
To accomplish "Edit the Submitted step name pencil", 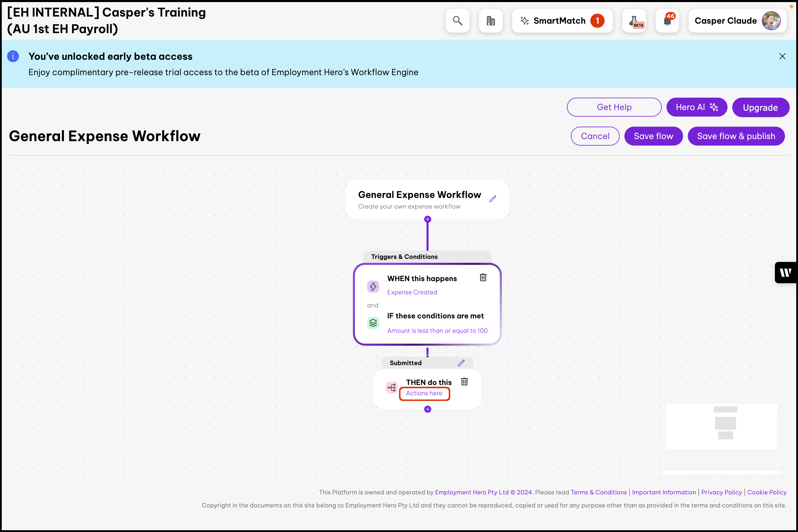I will point(461,363).
